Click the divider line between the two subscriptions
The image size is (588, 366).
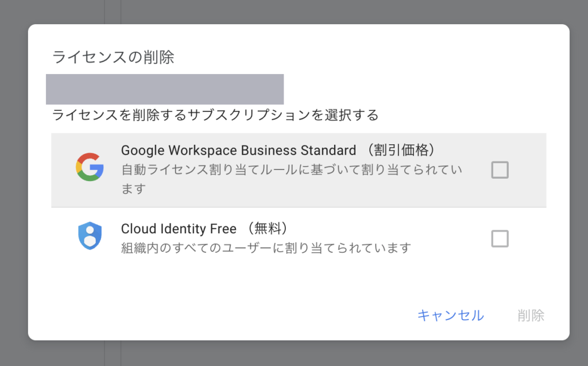(299, 207)
